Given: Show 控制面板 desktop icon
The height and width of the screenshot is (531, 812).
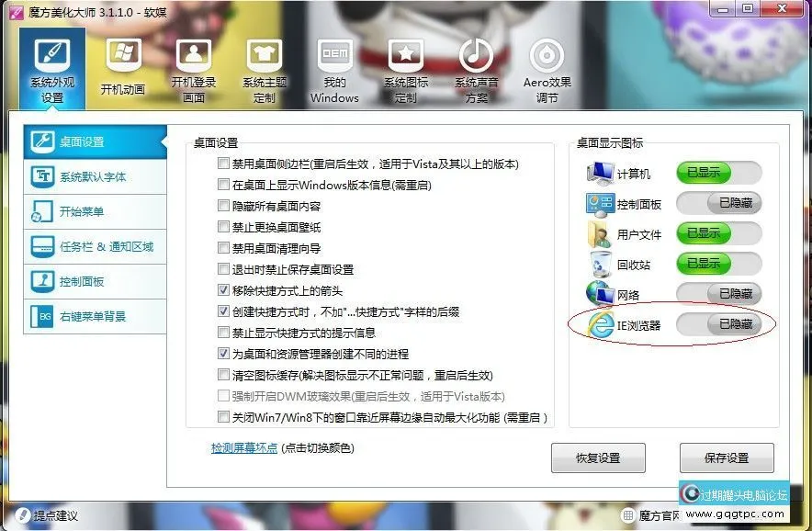Looking at the screenshot, I should pos(719,204).
